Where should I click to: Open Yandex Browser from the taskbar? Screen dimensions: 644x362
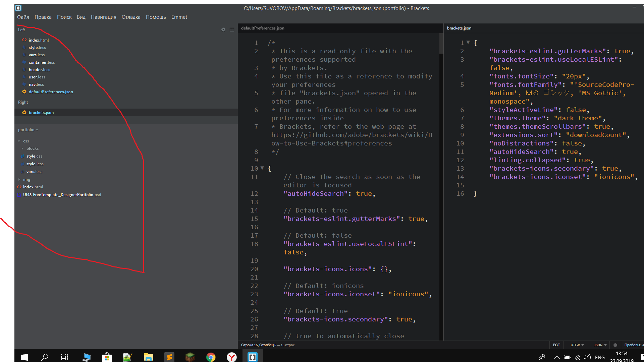pos(231,357)
